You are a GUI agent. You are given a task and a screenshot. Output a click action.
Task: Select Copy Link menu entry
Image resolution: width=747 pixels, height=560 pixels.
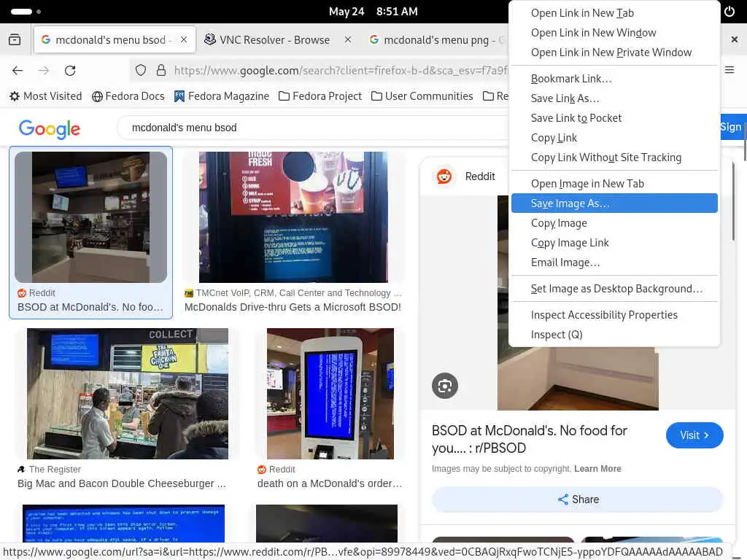click(614, 138)
